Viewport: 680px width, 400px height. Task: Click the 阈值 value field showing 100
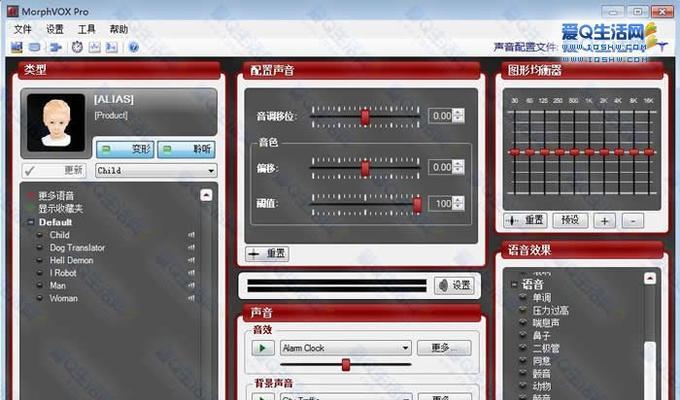point(441,203)
